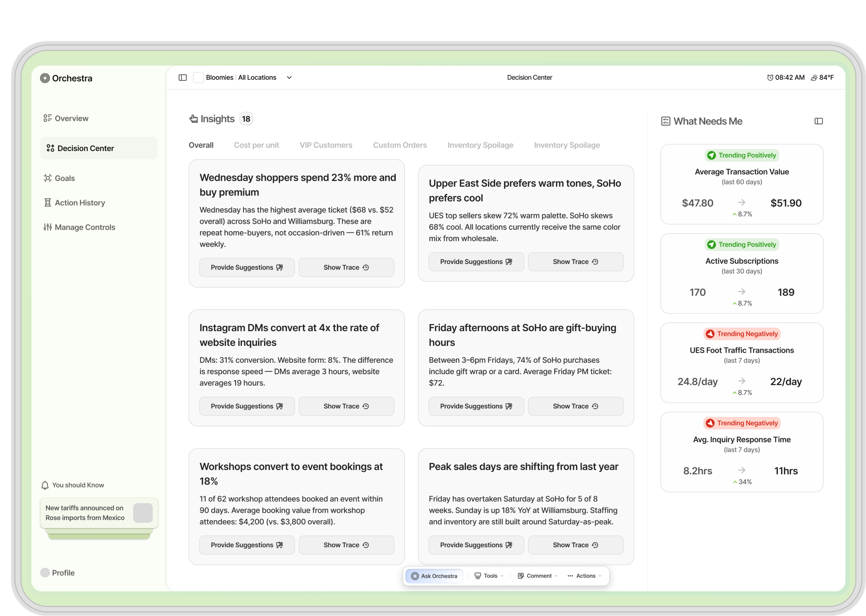Show Trace for Wednesday shoppers insight
This screenshot has height=616, width=866.
pyautogui.click(x=346, y=267)
